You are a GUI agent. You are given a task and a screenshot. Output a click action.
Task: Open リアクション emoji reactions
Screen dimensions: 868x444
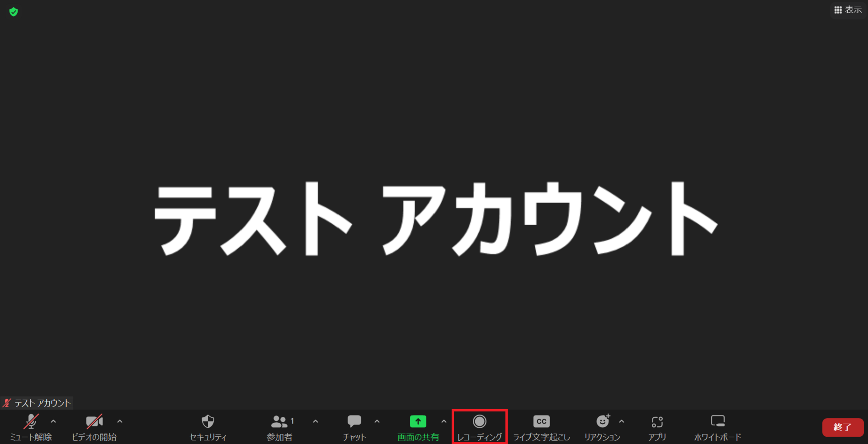pos(602,427)
